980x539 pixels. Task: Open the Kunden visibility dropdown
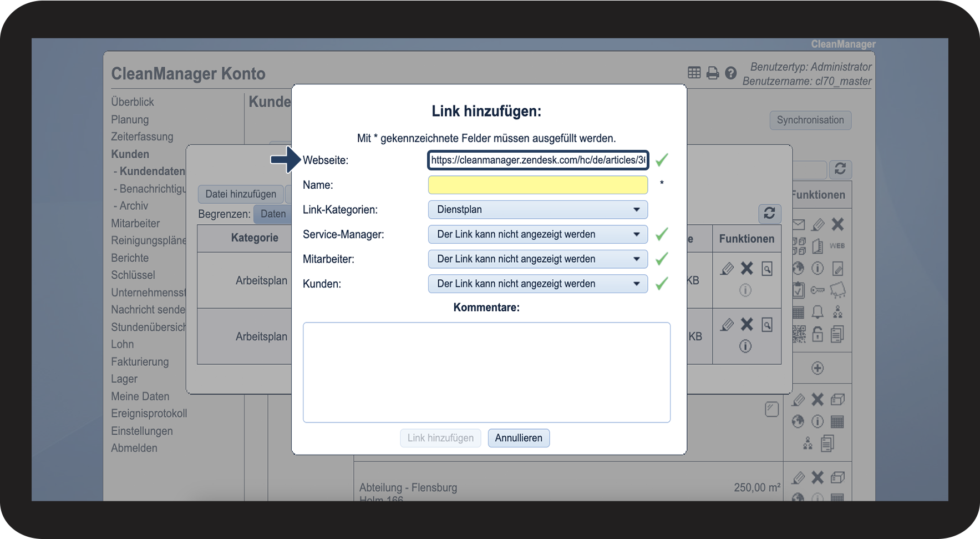(537, 284)
